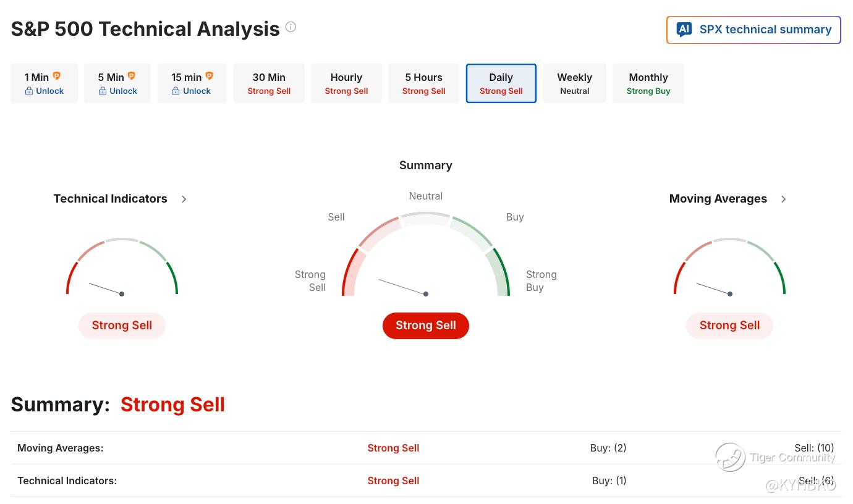Click the central Summary gauge needle
Image resolution: width=853 pixels, height=504 pixels.
(x=402, y=287)
